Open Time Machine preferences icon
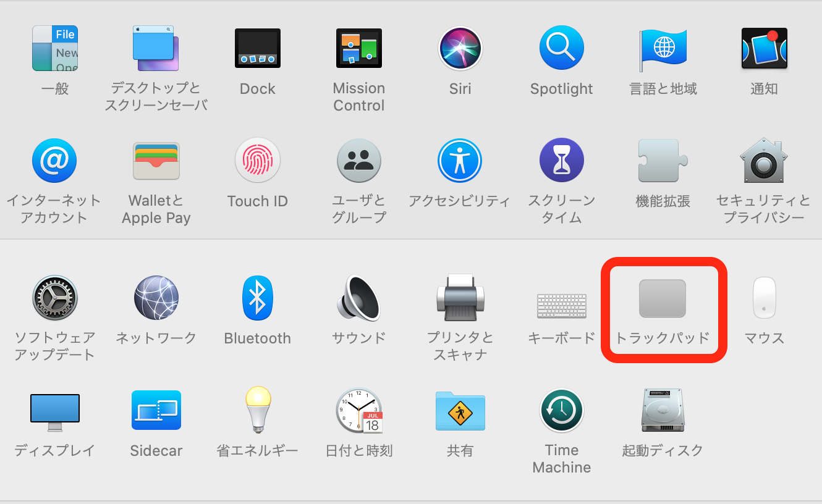 point(562,410)
